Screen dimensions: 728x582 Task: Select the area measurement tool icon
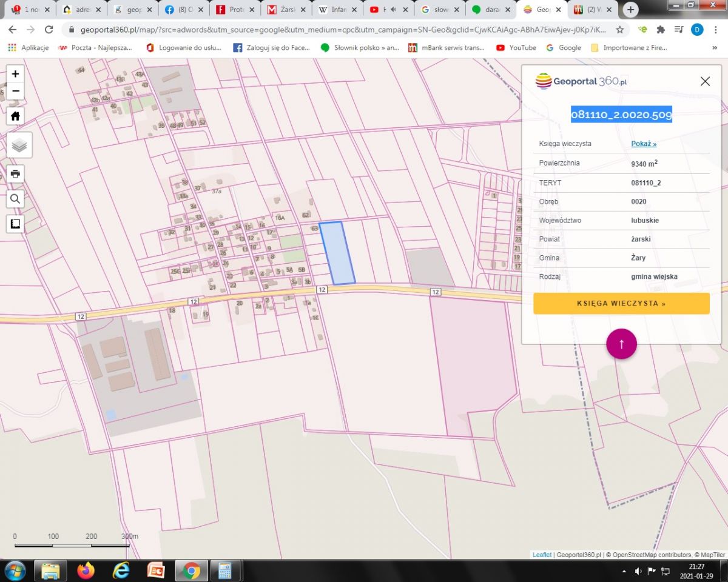click(x=16, y=224)
